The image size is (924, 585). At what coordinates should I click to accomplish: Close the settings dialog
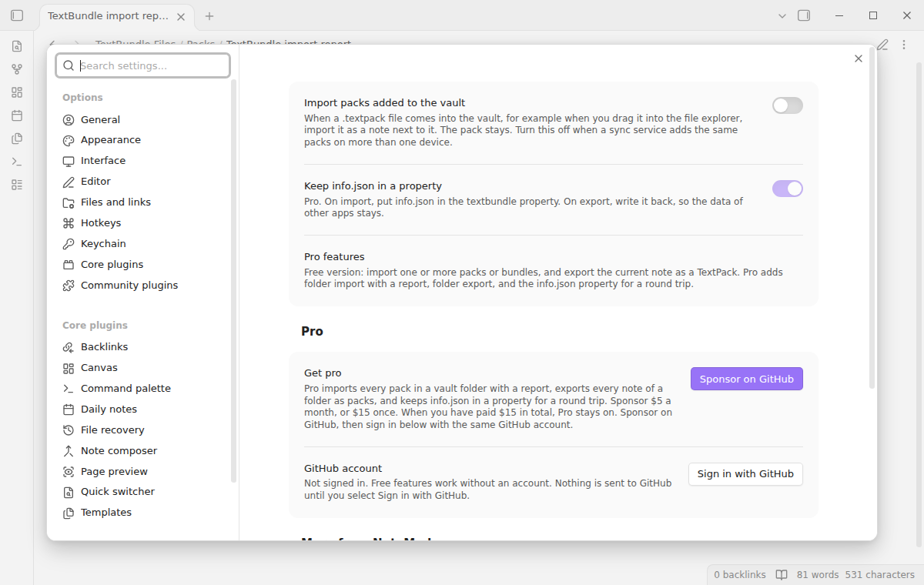point(859,58)
